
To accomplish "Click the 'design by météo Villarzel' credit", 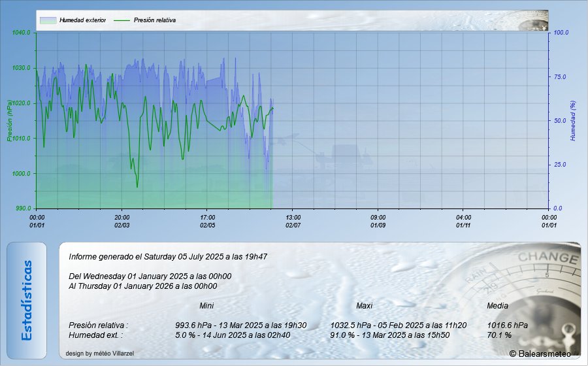I will pos(100,353).
